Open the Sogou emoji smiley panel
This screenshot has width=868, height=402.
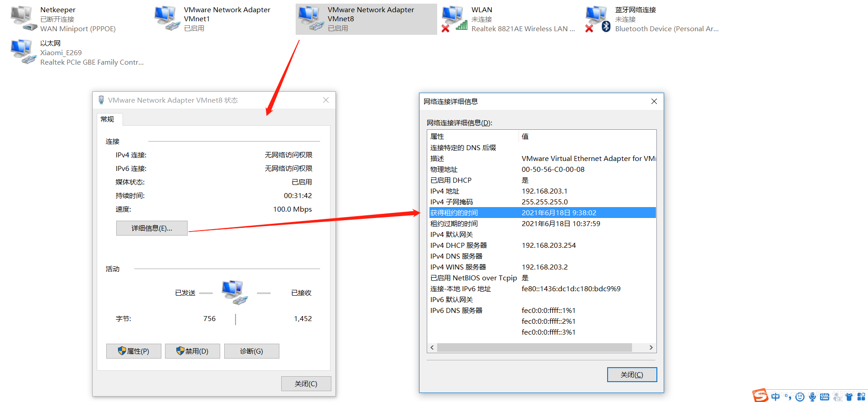coord(800,397)
